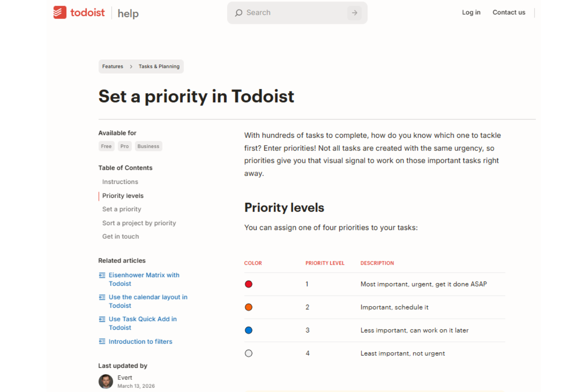Click the Log in link
The width and height of the screenshot is (588, 392).
point(471,12)
